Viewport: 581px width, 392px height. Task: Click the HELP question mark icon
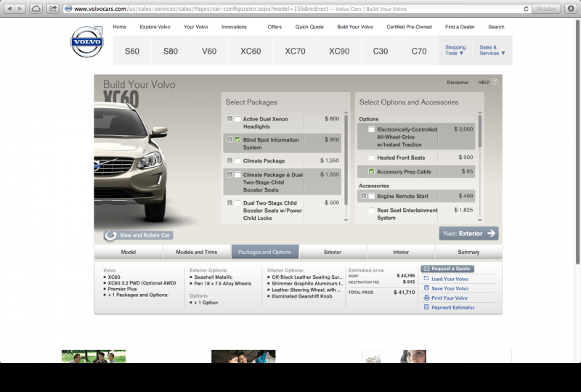tap(495, 82)
